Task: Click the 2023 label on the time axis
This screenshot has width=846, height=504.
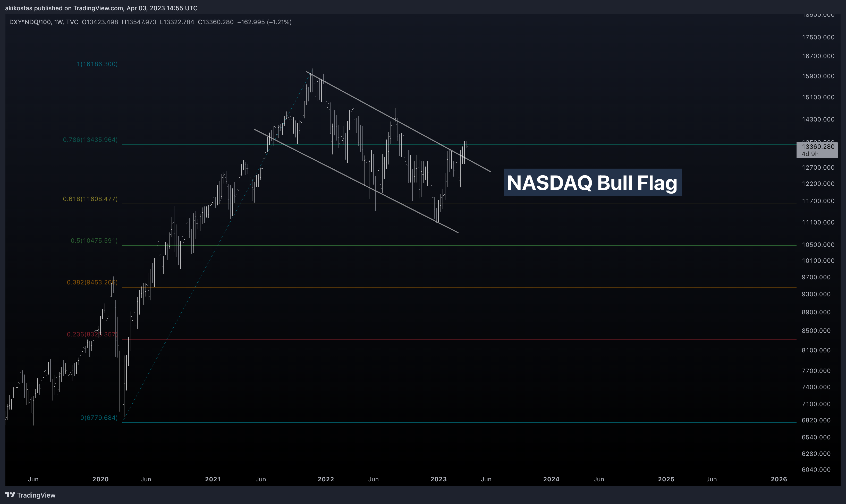Action: coord(438,479)
